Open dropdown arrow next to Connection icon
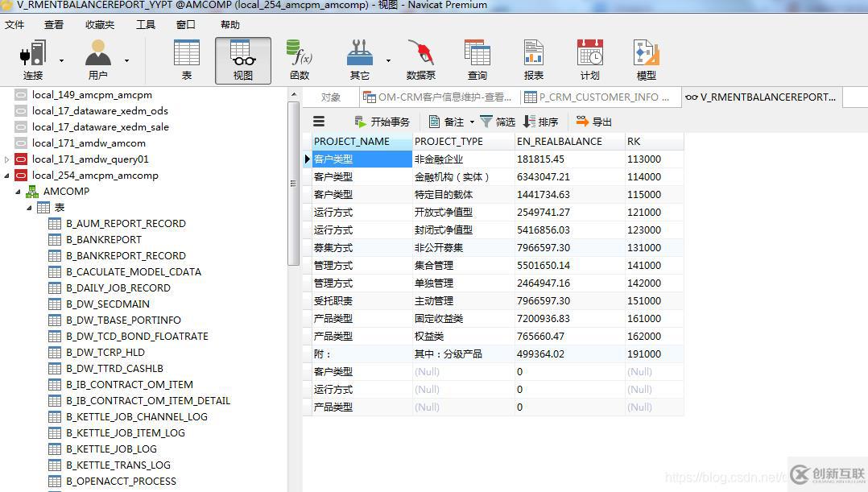The height and width of the screenshot is (492, 868). pos(61,60)
